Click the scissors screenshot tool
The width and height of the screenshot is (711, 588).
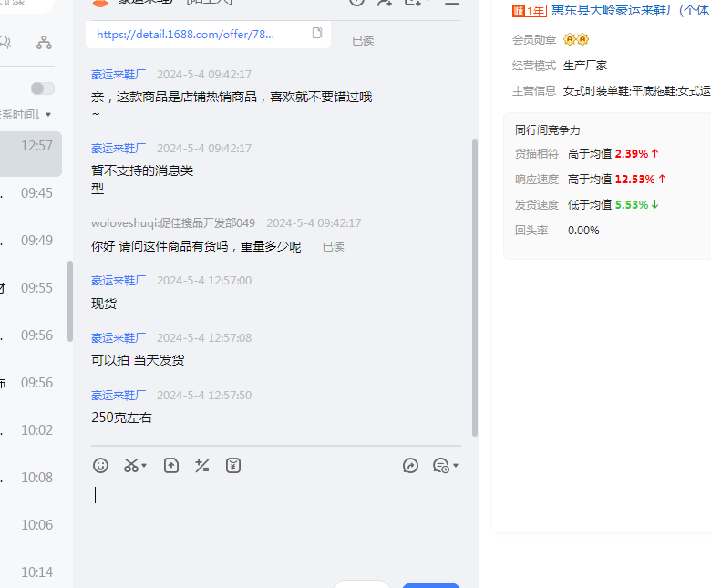click(131, 465)
